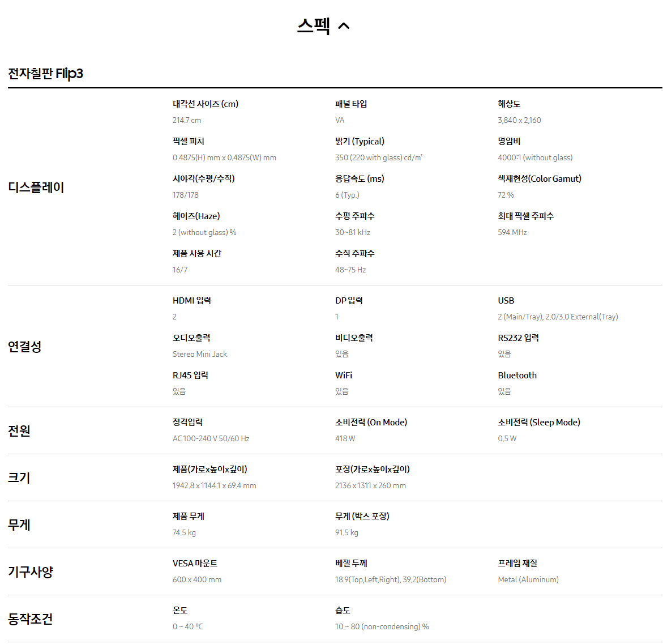Click the 2136 x 1311 x 260 mm value
663x644 pixels.
pyautogui.click(x=371, y=485)
